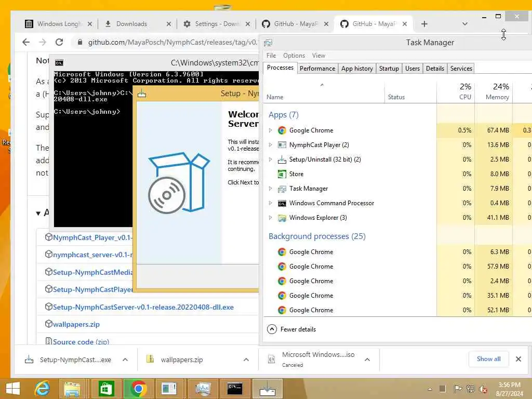
Task: Close the downloads bar with X
Action: click(518, 359)
